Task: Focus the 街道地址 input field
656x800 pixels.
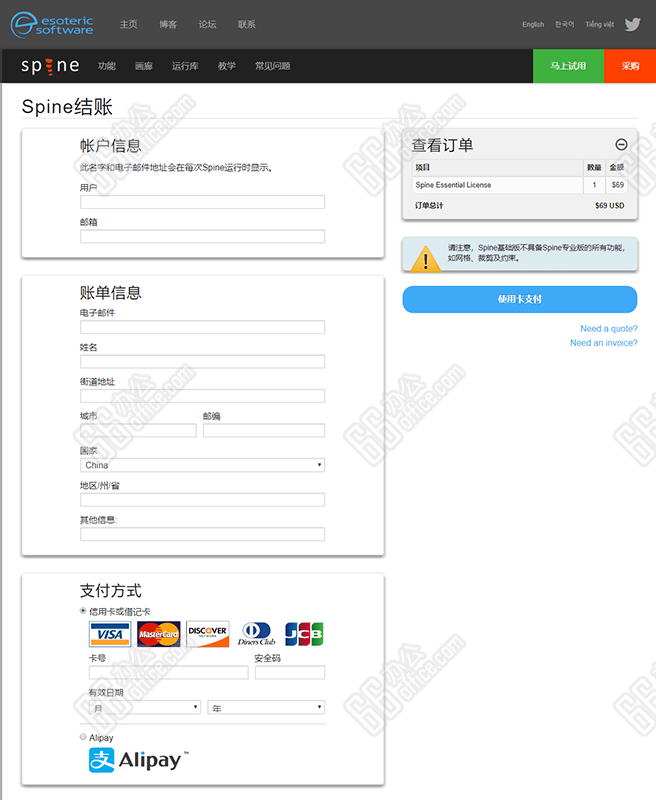Action: pyautogui.click(x=203, y=396)
